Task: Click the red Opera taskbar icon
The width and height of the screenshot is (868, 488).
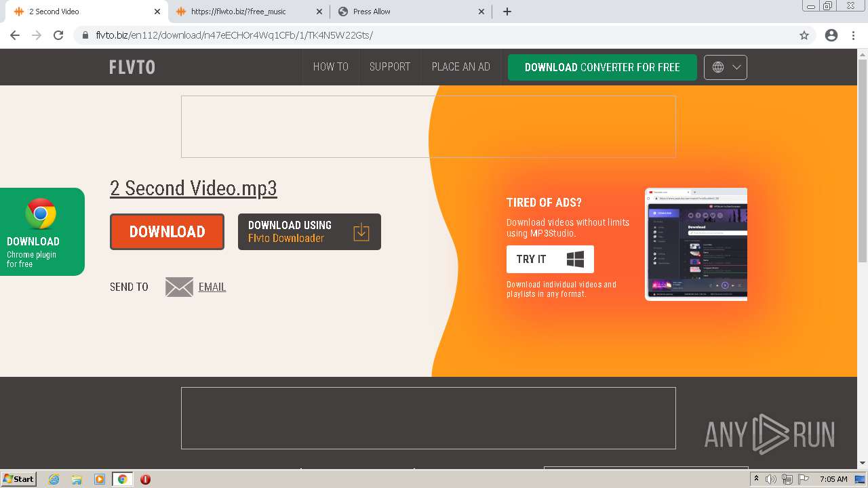Action: [145, 479]
